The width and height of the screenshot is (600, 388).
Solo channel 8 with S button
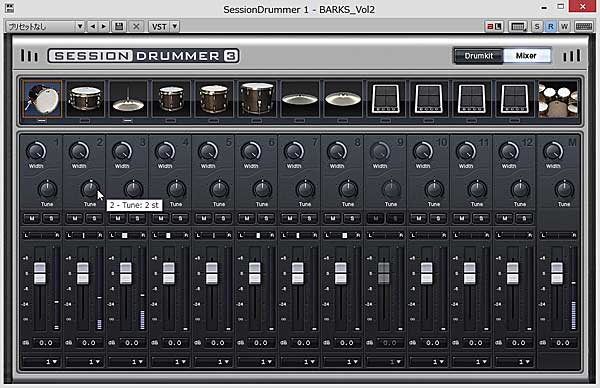pos(352,218)
